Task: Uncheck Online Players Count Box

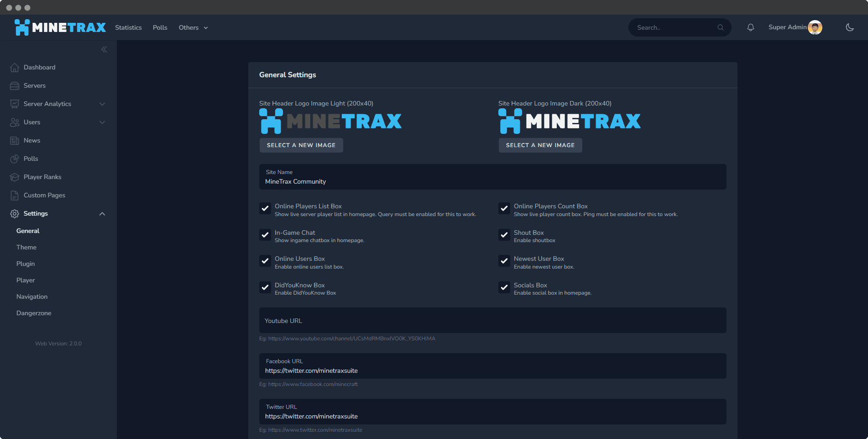Action: pos(504,208)
